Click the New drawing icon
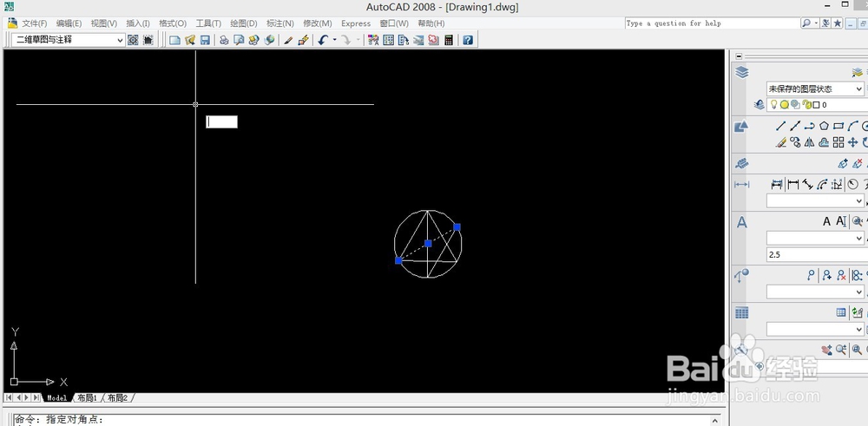The width and height of the screenshot is (868, 426). point(175,40)
